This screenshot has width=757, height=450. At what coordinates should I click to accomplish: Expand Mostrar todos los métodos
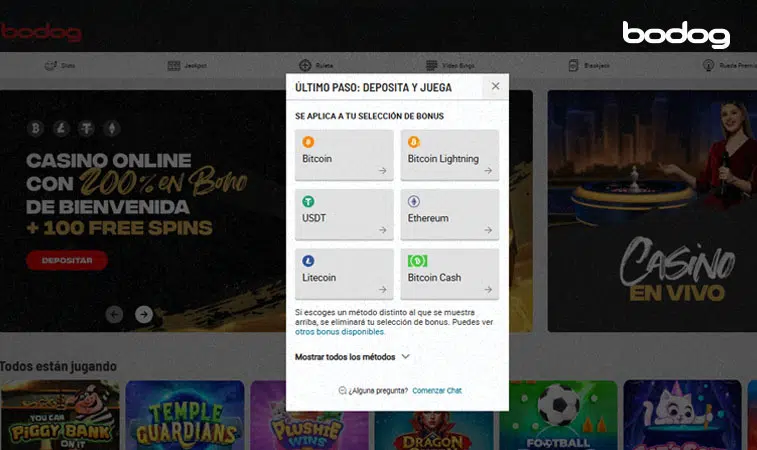pos(352,356)
